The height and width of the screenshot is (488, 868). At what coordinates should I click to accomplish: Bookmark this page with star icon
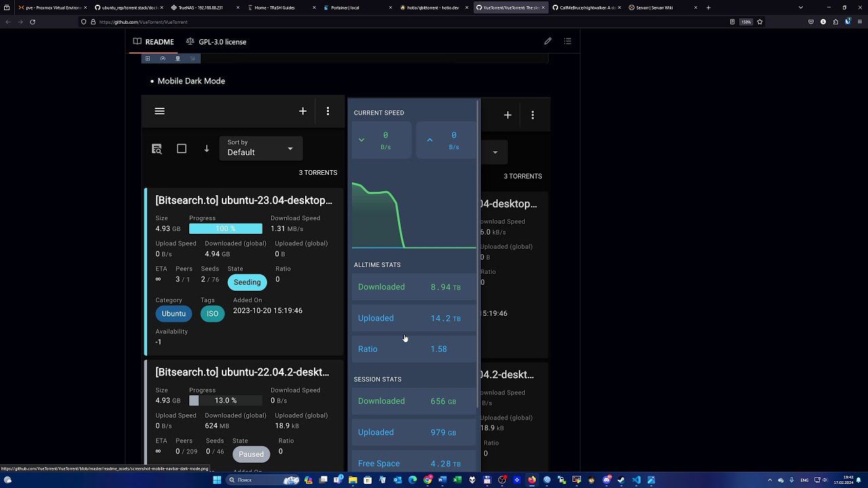tap(759, 22)
